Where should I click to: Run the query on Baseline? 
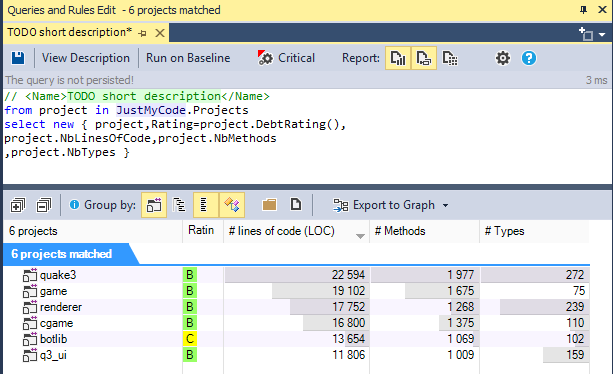pyautogui.click(x=188, y=58)
